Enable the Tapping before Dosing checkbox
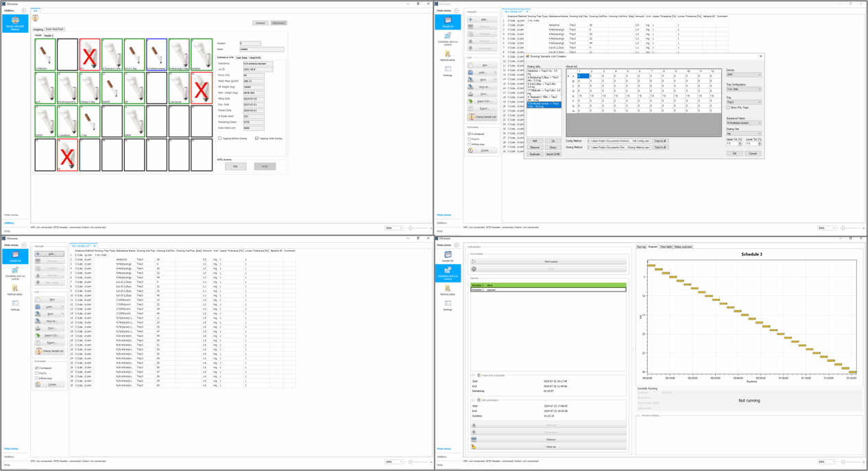Viewport: 868px width, 471px height. [220, 138]
